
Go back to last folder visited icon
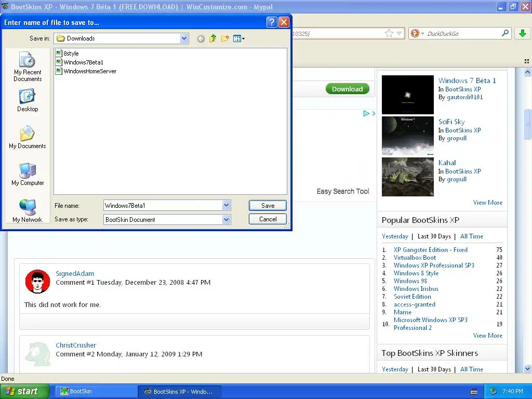tap(201, 38)
